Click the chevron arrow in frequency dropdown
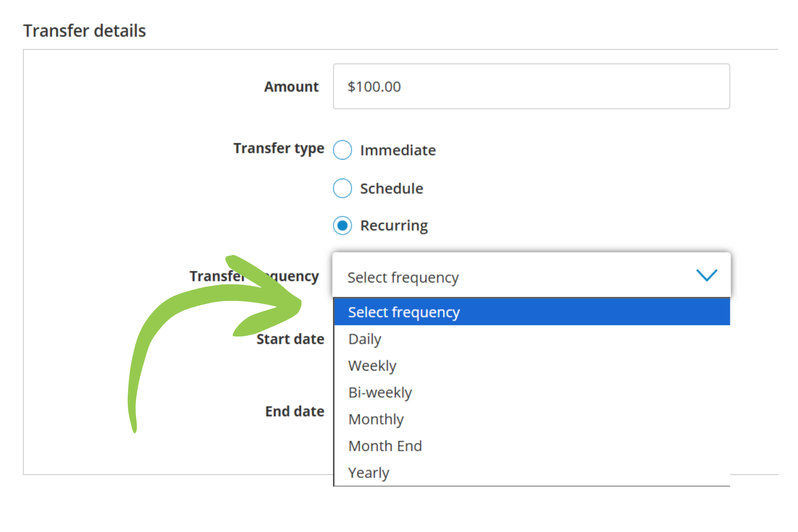This screenshot has height=532, width=798. coord(706,275)
